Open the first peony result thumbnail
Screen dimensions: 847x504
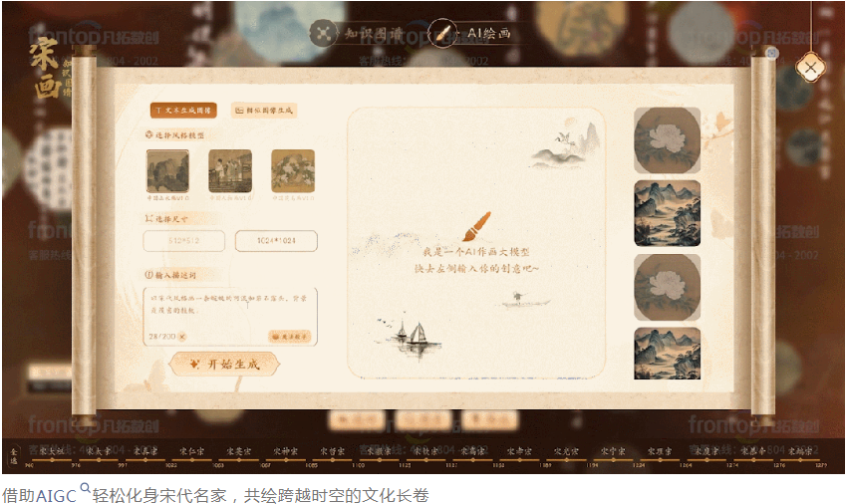tap(667, 140)
